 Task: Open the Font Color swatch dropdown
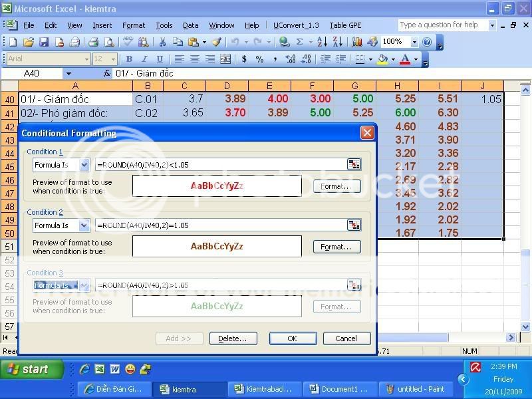(416, 59)
